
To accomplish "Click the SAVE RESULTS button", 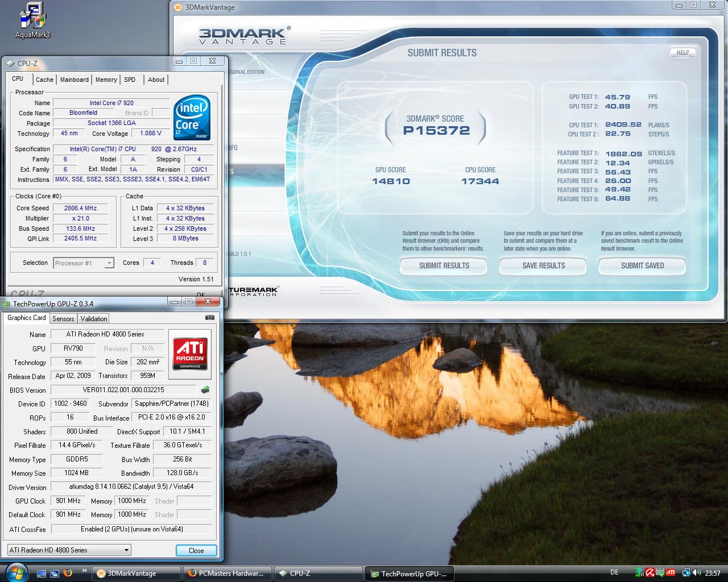I will 543,266.
